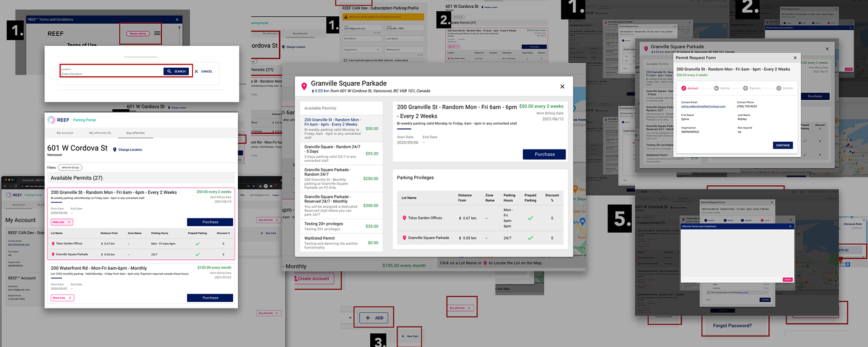Click the pin icon beside Granville Square Parkade title
The height and width of the screenshot is (347, 868).
tap(304, 85)
